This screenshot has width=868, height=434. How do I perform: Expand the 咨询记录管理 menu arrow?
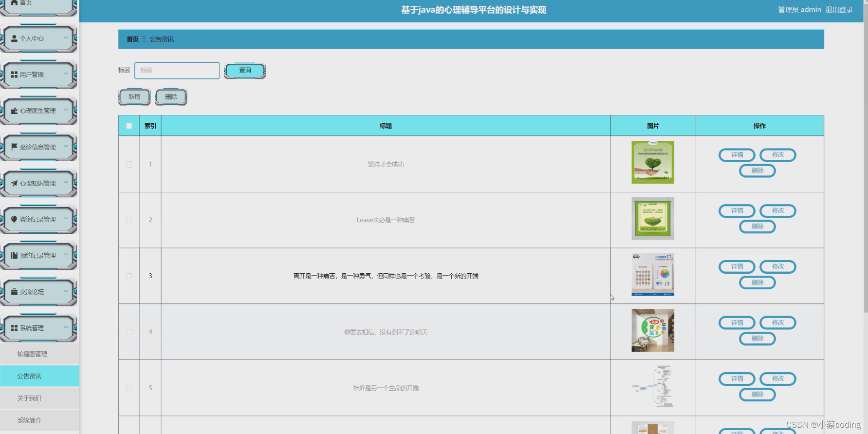click(66, 218)
